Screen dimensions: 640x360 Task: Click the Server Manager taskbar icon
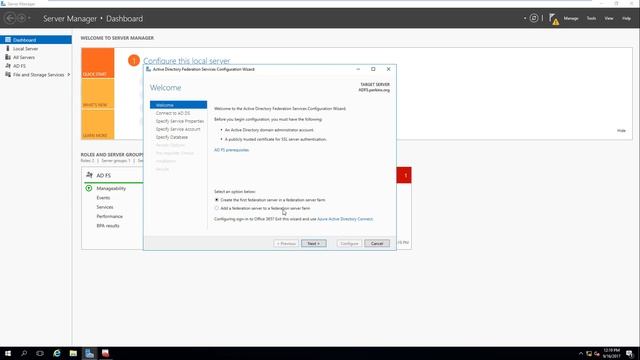point(89,353)
